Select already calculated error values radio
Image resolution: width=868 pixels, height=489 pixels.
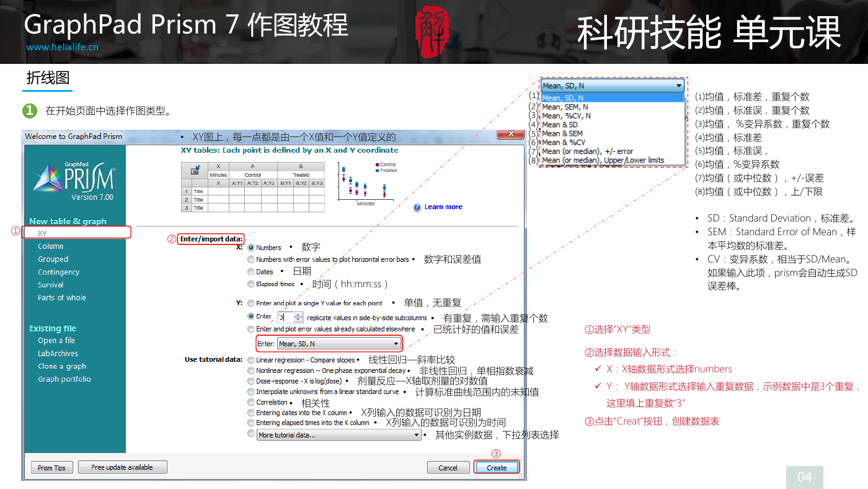point(250,329)
